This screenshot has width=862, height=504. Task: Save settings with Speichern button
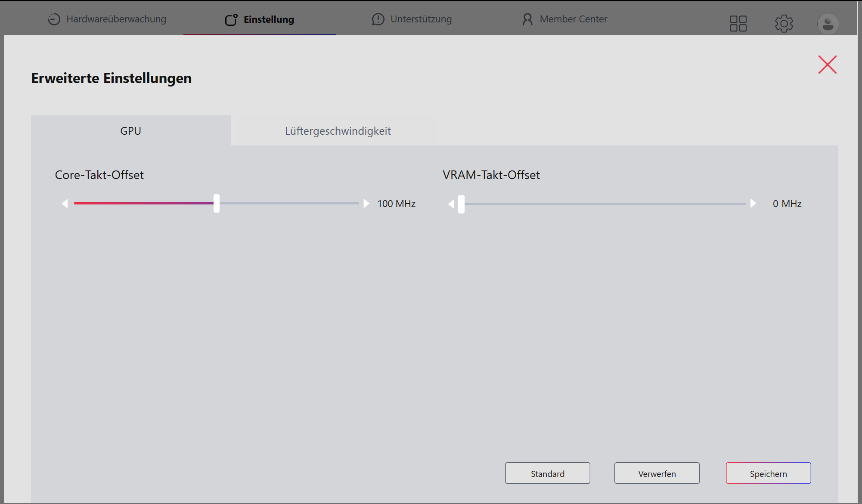click(x=768, y=473)
